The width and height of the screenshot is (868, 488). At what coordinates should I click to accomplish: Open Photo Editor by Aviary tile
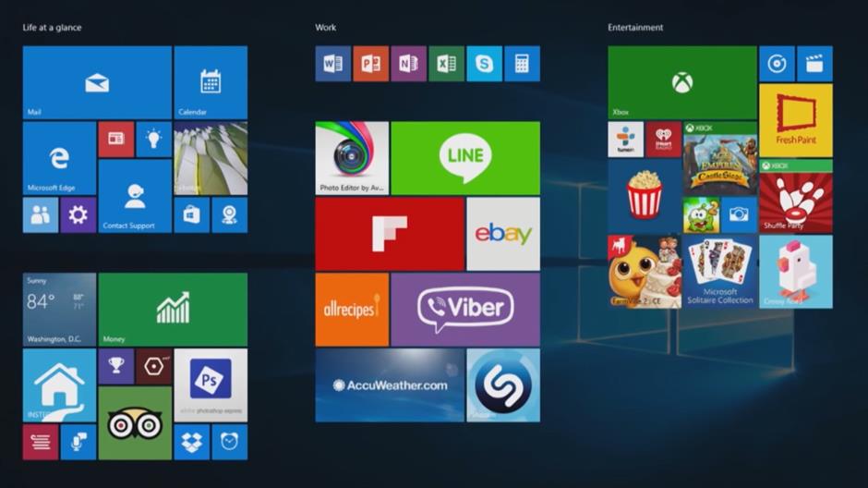click(352, 158)
